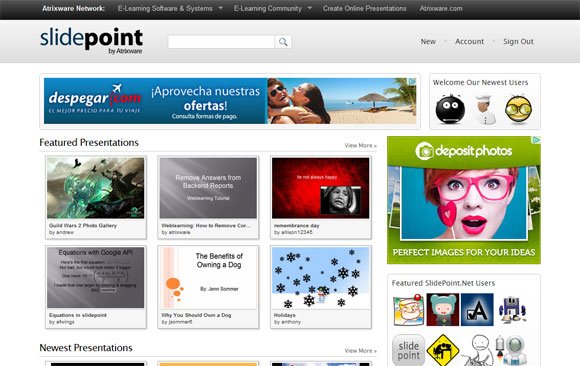The height and width of the screenshot is (366, 580).
Task: Open the teal-hat character featured user avatar
Action: pyautogui.click(x=443, y=310)
